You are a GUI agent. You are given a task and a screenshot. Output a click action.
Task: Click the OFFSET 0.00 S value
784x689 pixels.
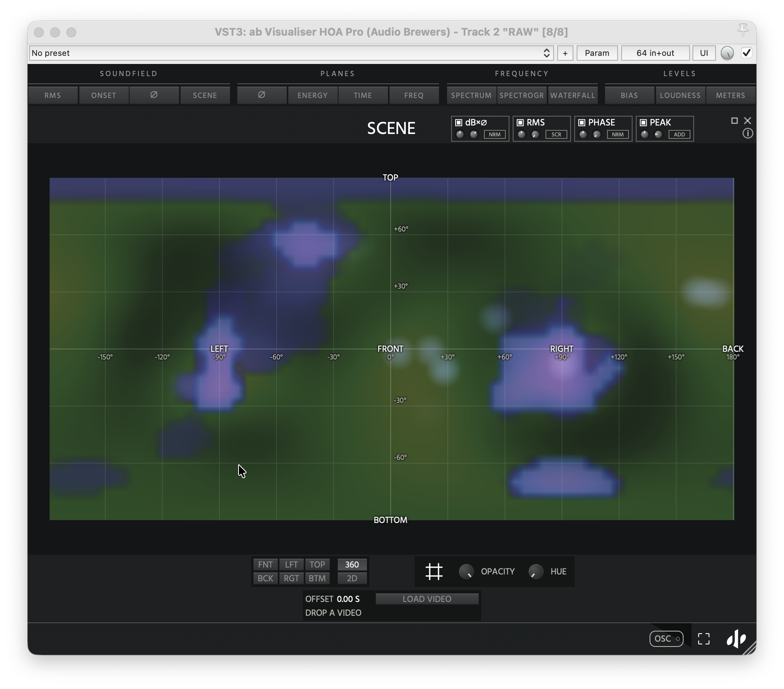click(x=348, y=599)
